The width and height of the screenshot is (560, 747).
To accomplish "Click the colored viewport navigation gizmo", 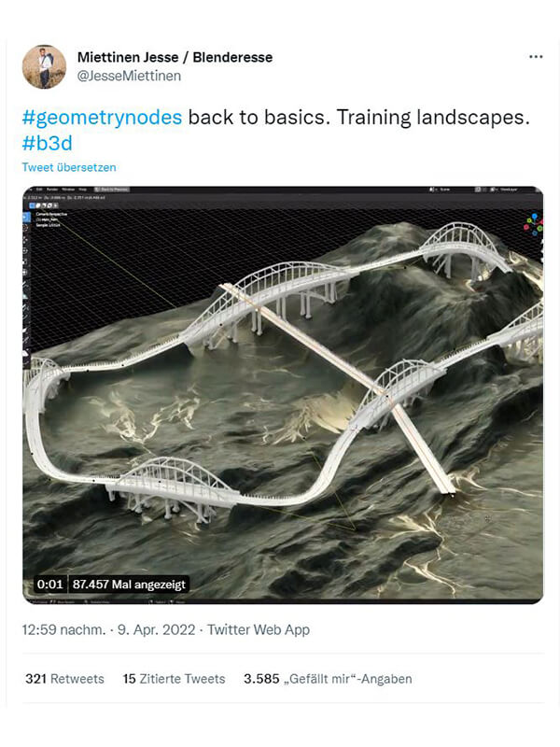I will pos(534,224).
